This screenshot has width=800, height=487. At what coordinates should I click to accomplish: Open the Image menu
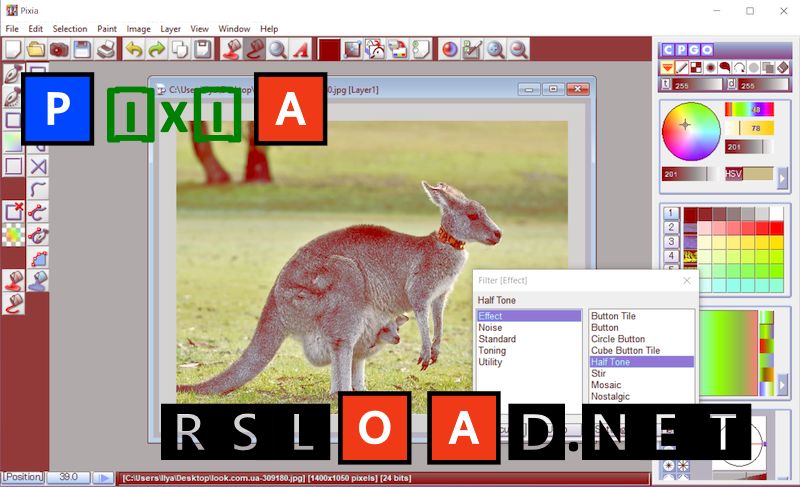(138, 29)
